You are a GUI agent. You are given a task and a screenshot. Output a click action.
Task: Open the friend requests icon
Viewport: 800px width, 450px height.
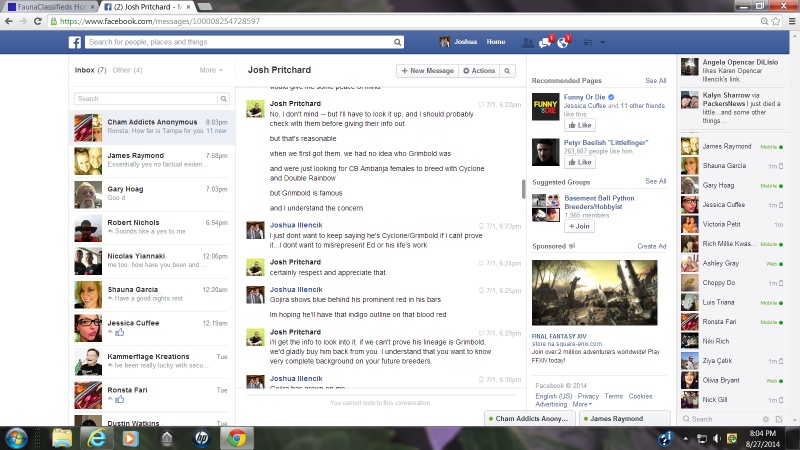(x=528, y=42)
